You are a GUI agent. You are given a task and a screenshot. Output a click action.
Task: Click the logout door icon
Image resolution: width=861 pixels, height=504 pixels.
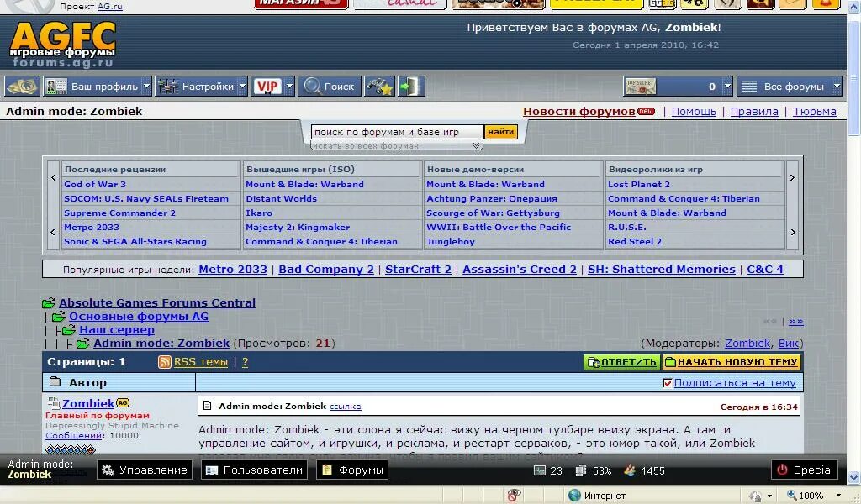[411, 87]
